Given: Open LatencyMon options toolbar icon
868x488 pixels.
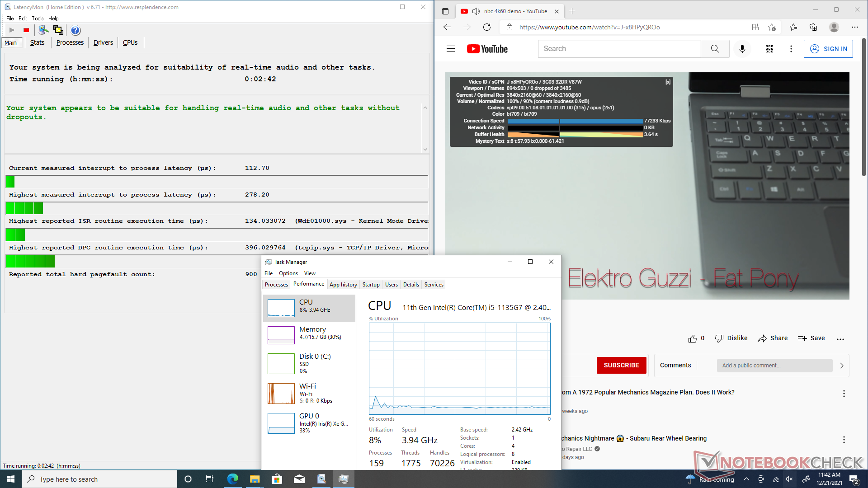Looking at the screenshot, I should (43, 30).
